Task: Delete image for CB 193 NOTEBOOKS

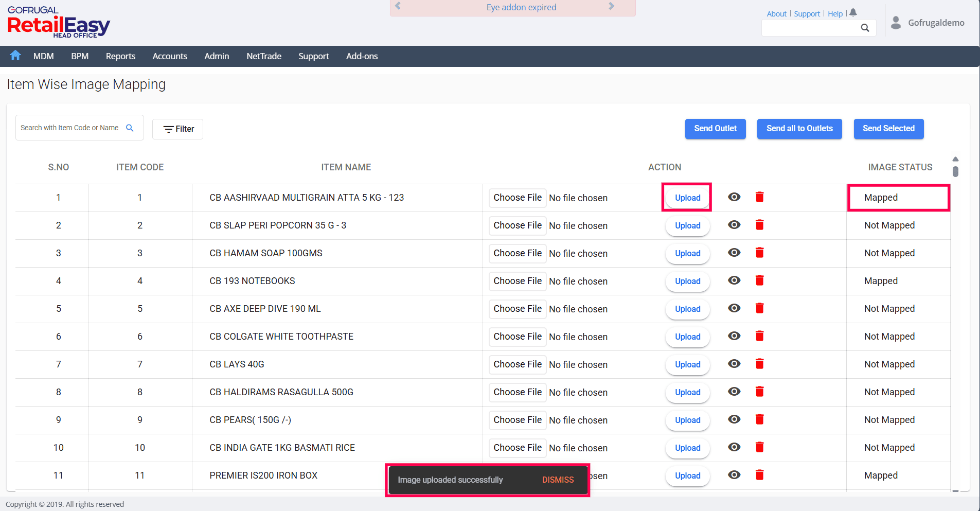Action: tap(759, 280)
